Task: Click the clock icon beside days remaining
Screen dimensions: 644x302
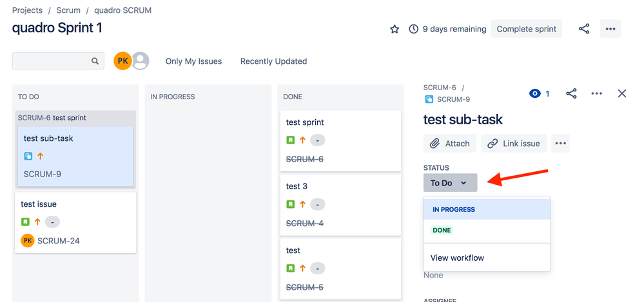Action: 414,29
